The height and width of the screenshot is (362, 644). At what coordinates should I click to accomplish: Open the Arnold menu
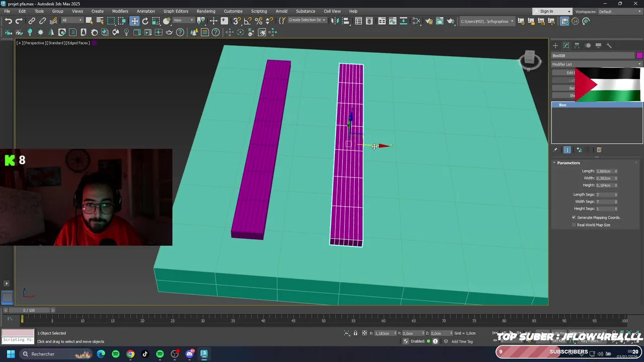pos(281,11)
